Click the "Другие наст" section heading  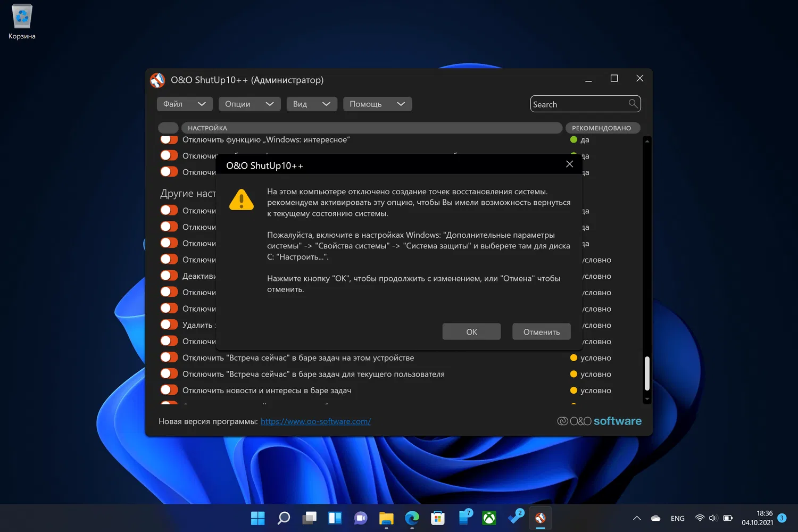point(188,194)
